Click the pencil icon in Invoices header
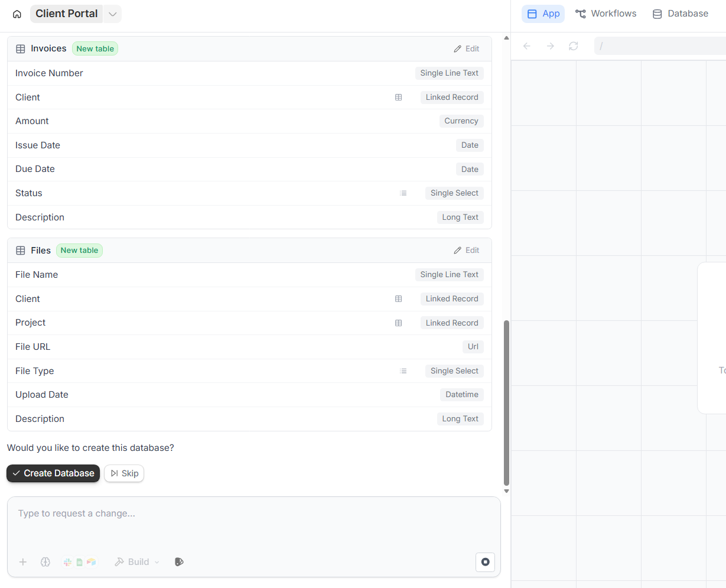The height and width of the screenshot is (588, 726). point(458,49)
